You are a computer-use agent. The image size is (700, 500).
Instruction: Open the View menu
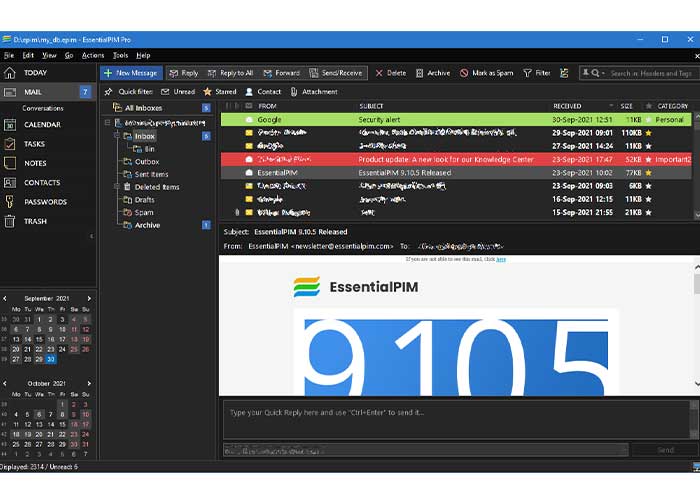[49, 55]
